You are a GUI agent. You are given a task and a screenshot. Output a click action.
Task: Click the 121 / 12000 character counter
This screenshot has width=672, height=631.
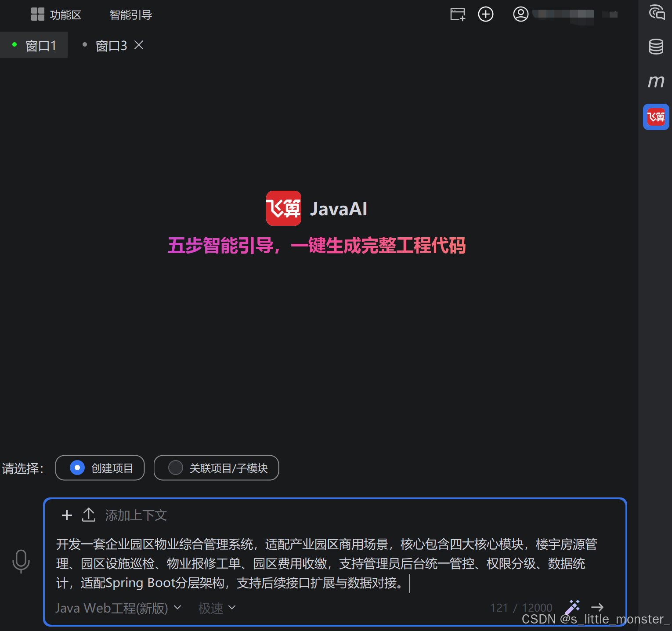521,608
